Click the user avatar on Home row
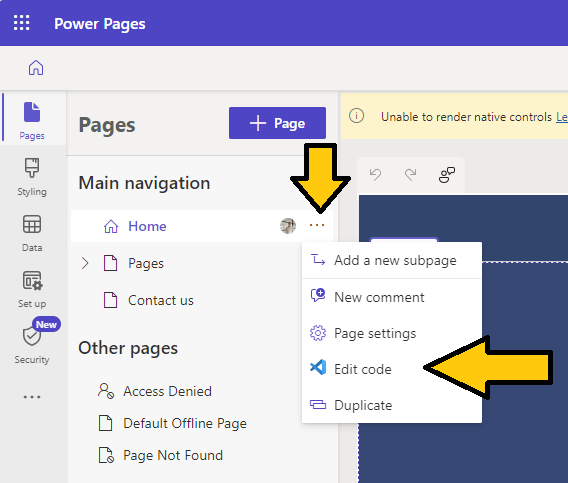 click(x=288, y=226)
